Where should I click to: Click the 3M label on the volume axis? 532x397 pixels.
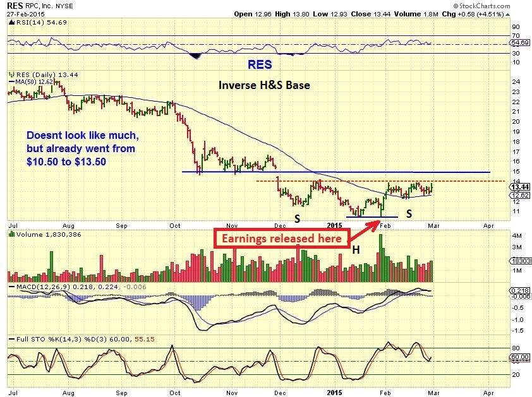point(517,247)
